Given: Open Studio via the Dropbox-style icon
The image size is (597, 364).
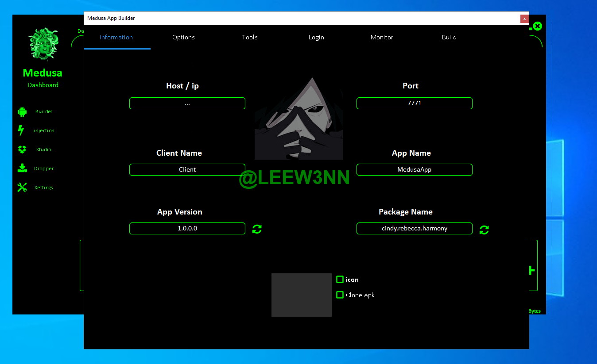Looking at the screenshot, I should pos(22,149).
